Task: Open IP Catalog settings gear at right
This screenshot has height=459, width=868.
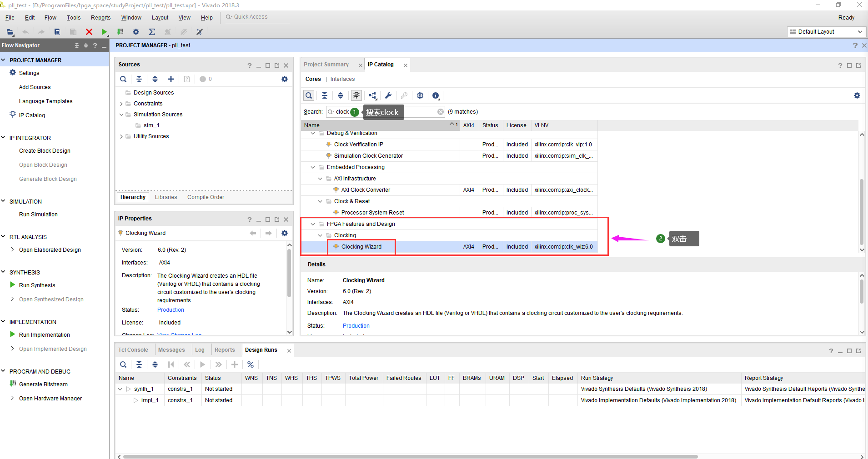Action: coord(857,95)
